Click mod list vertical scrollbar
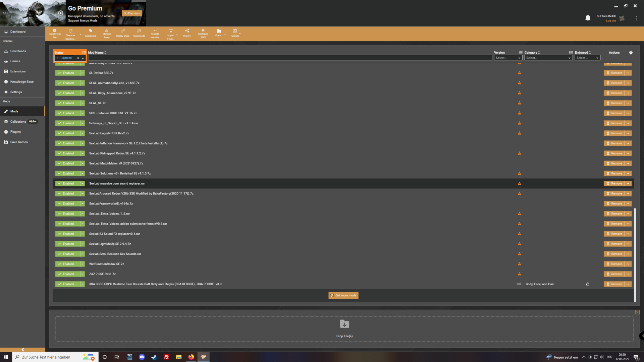 [x=635, y=255]
